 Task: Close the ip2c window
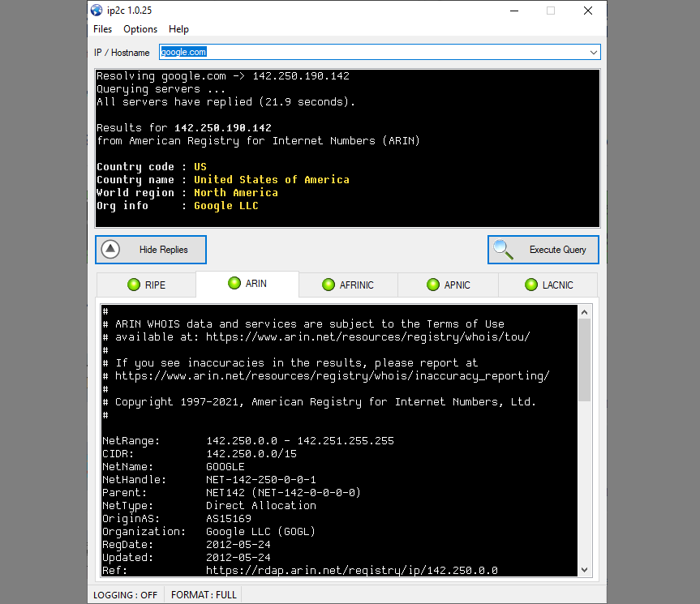(588, 11)
